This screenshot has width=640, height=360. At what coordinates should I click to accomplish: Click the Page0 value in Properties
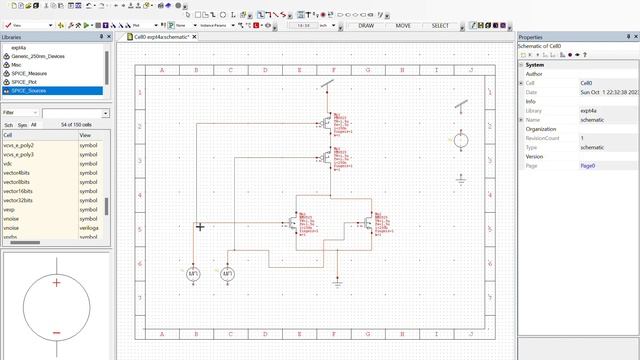[x=587, y=166]
